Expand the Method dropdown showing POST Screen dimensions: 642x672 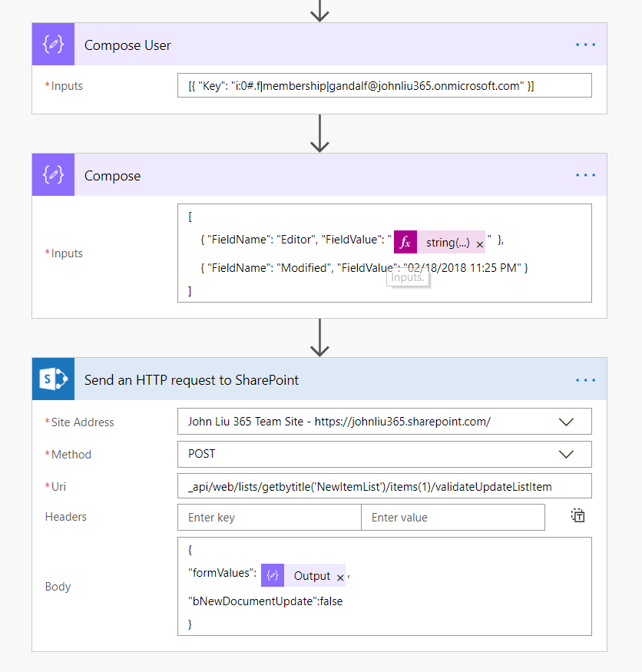(x=567, y=454)
